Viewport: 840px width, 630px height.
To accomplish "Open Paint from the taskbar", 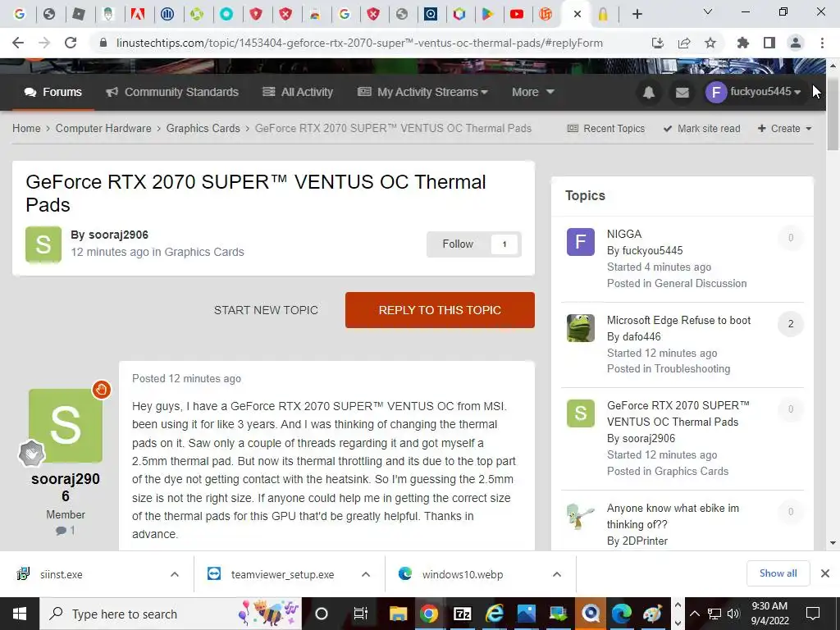I will pos(652,614).
